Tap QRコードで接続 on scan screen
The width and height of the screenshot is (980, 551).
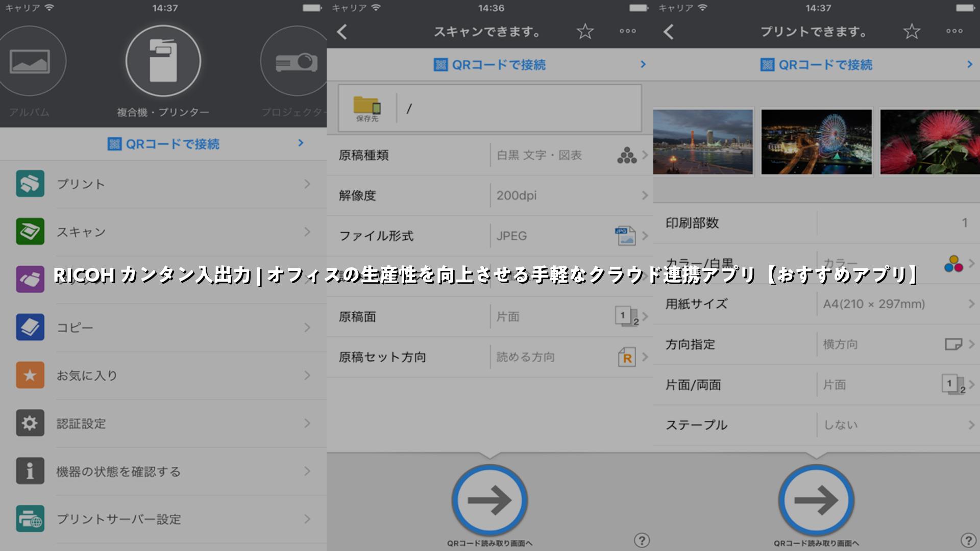click(490, 65)
